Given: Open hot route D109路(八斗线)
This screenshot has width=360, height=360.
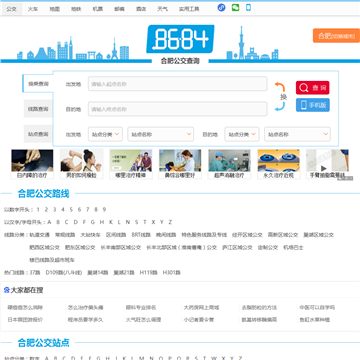Looking at the screenshot, I should click(x=64, y=272).
